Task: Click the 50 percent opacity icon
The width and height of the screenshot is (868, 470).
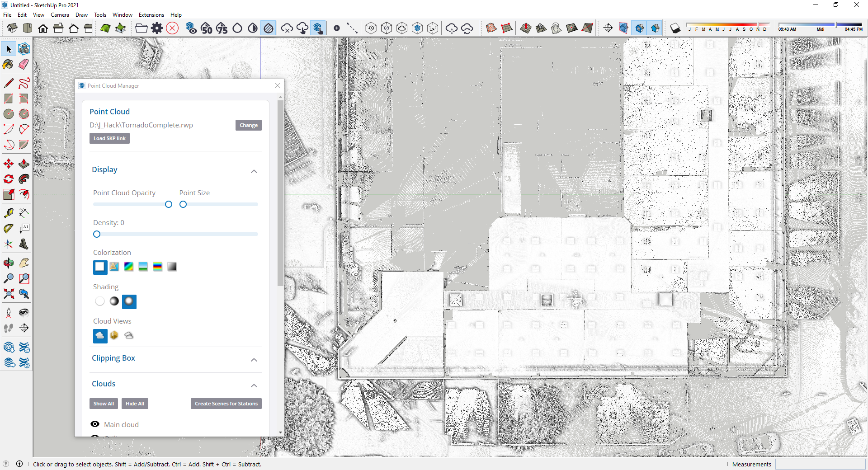Action: pyautogui.click(x=207, y=28)
